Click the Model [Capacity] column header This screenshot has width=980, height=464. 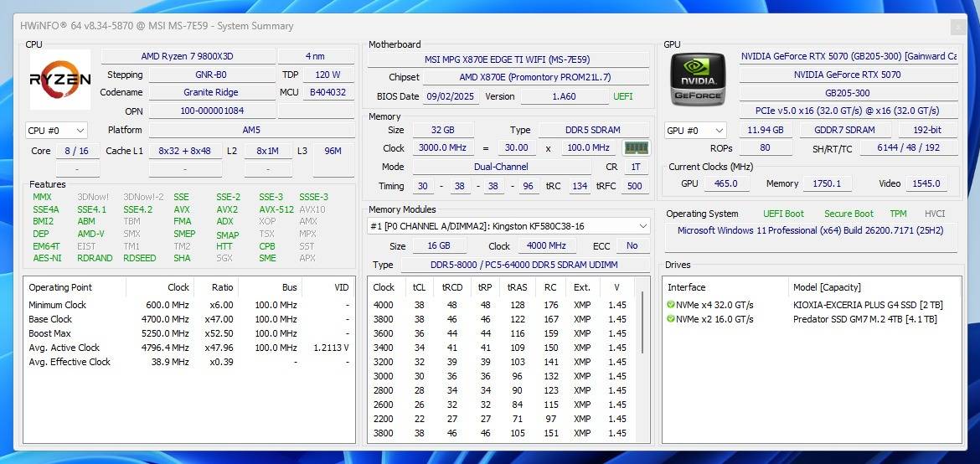pos(827,287)
